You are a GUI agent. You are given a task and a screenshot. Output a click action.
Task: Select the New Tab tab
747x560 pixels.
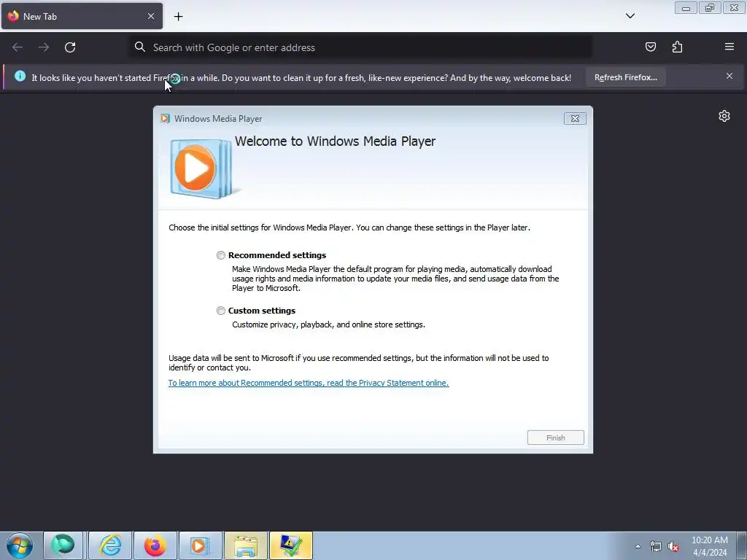pyautogui.click(x=82, y=16)
